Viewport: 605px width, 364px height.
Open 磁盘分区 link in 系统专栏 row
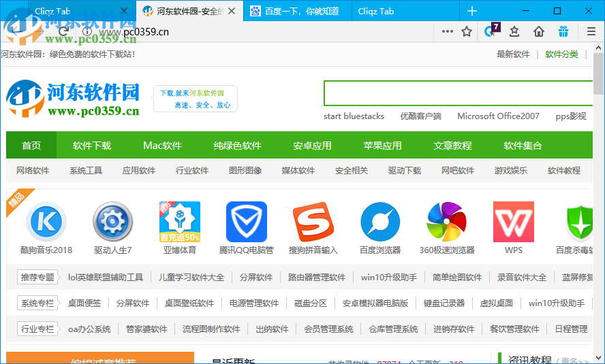311,303
